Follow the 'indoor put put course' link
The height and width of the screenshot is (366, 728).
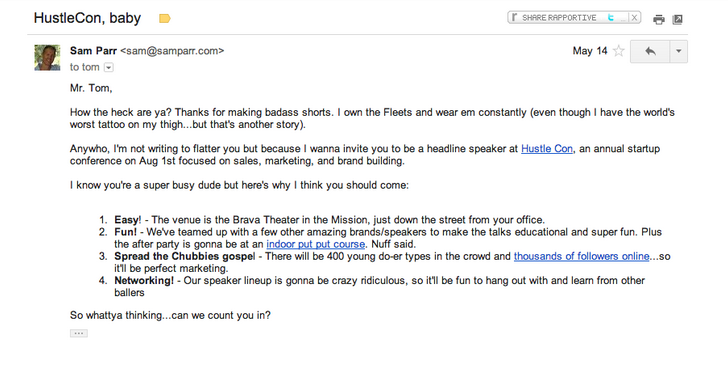coord(316,244)
